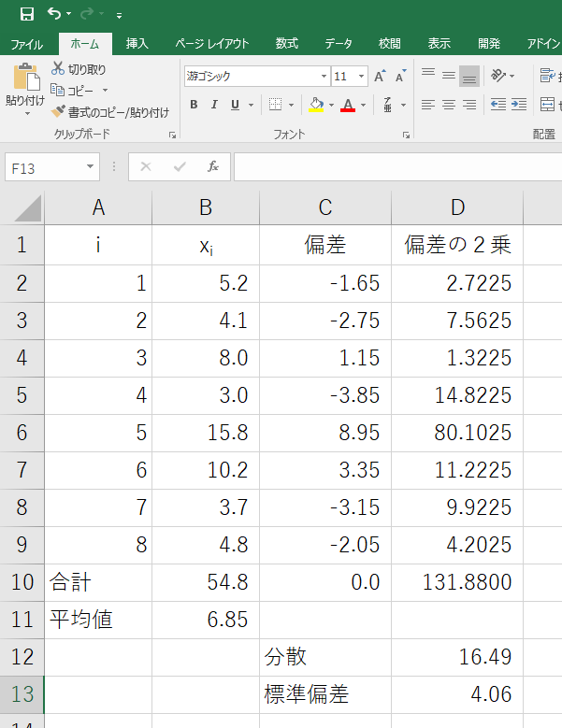Click the borders icon
The height and width of the screenshot is (728, 562).
coord(276,105)
